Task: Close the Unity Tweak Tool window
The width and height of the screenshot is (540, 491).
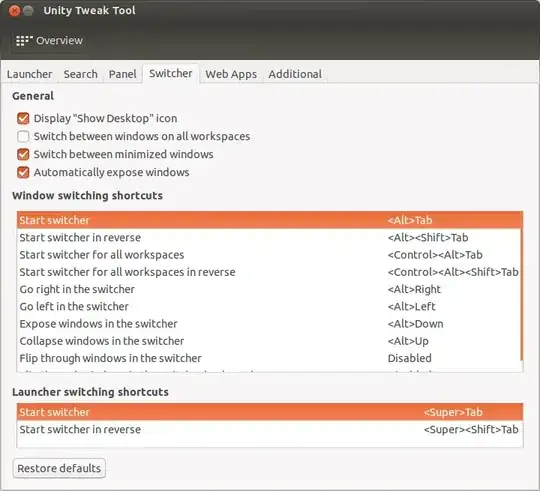Action: pyautogui.click(x=14, y=11)
